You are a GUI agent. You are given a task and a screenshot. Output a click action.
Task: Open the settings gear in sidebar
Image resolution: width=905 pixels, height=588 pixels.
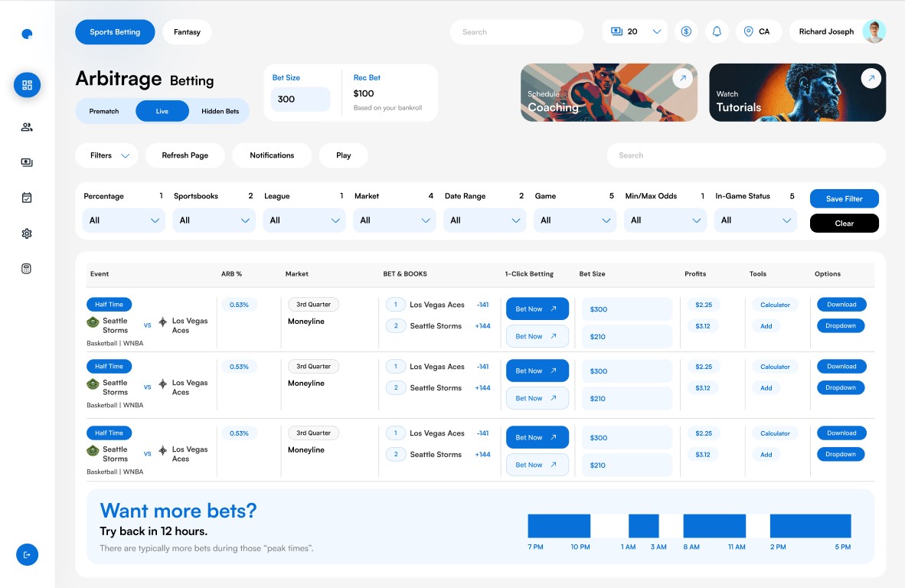click(27, 234)
